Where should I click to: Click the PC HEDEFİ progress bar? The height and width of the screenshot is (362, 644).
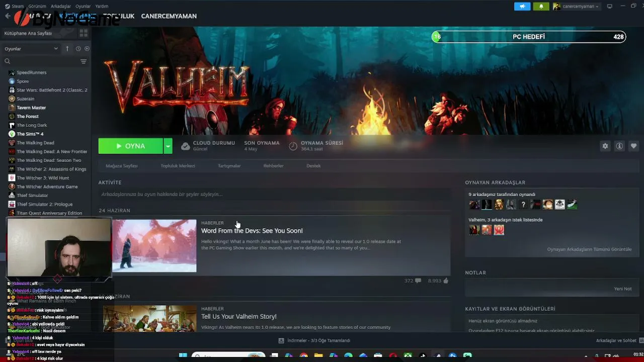click(x=529, y=37)
